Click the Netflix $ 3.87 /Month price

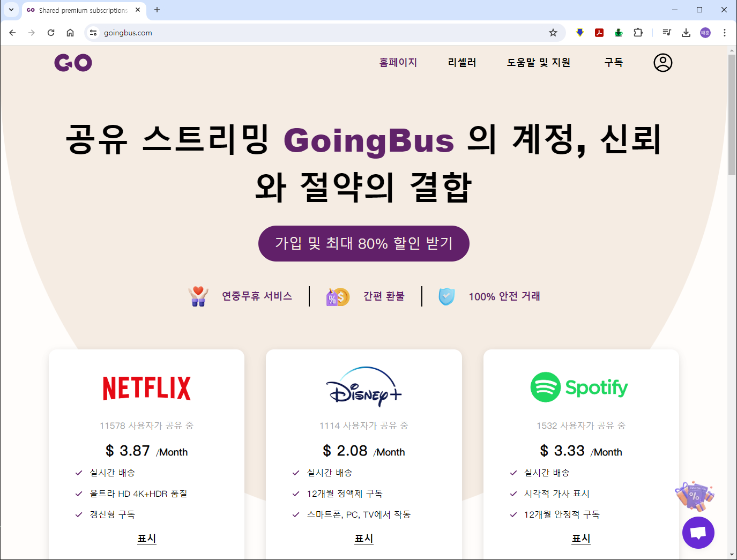point(147,451)
